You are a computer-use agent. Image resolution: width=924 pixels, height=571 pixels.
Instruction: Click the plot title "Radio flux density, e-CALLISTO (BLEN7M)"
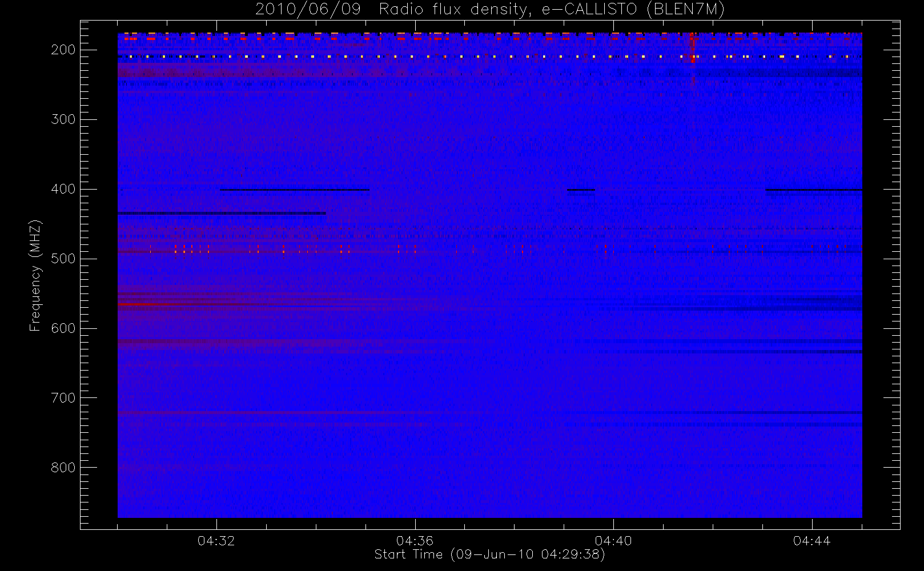tap(552, 10)
